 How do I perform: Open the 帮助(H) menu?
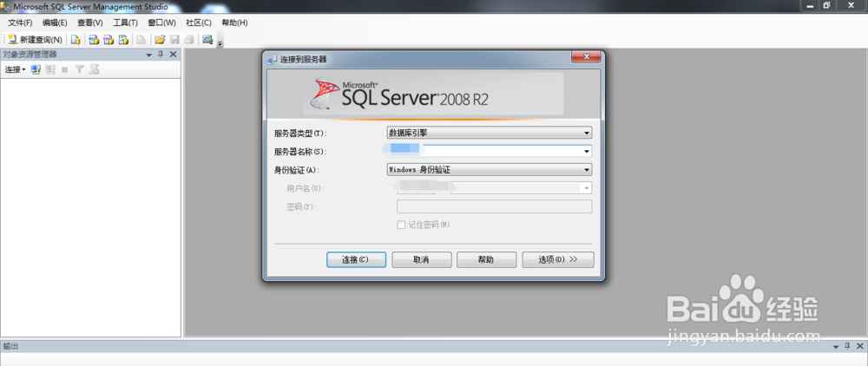234,23
